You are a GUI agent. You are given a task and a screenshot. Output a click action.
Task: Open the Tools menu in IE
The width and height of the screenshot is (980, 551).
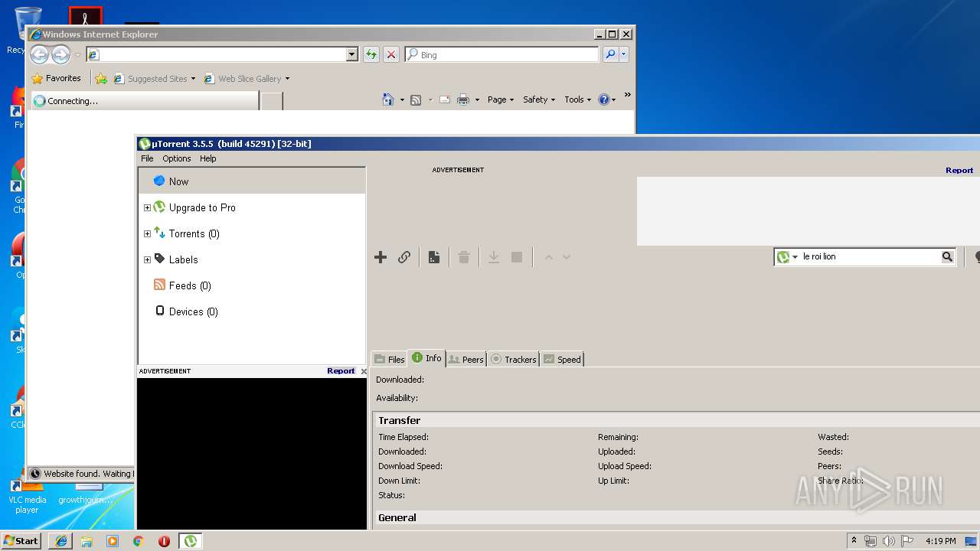pyautogui.click(x=578, y=99)
